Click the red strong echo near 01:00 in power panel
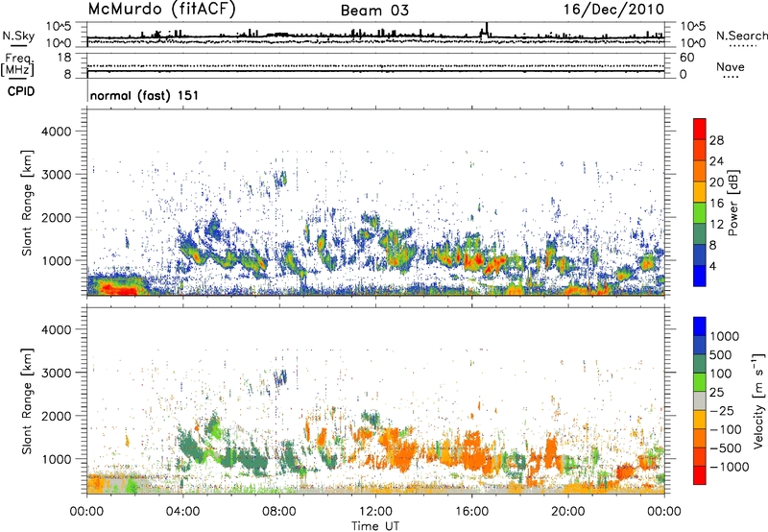Viewport: 768px width, 532px height. (x=117, y=289)
